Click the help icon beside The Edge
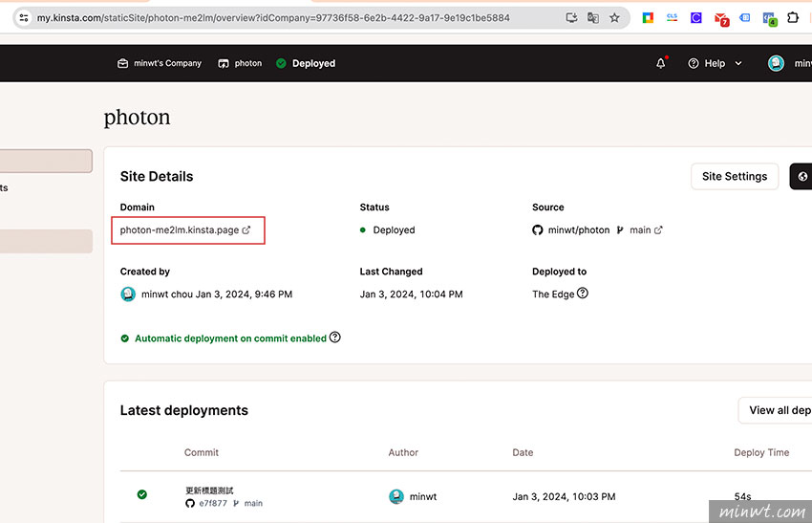Viewport: 812px width, 523px height. [x=583, y=293]
